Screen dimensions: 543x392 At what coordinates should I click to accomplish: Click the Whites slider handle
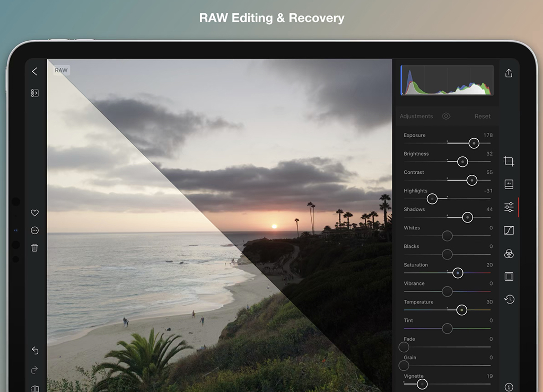(x=447, y=236)
